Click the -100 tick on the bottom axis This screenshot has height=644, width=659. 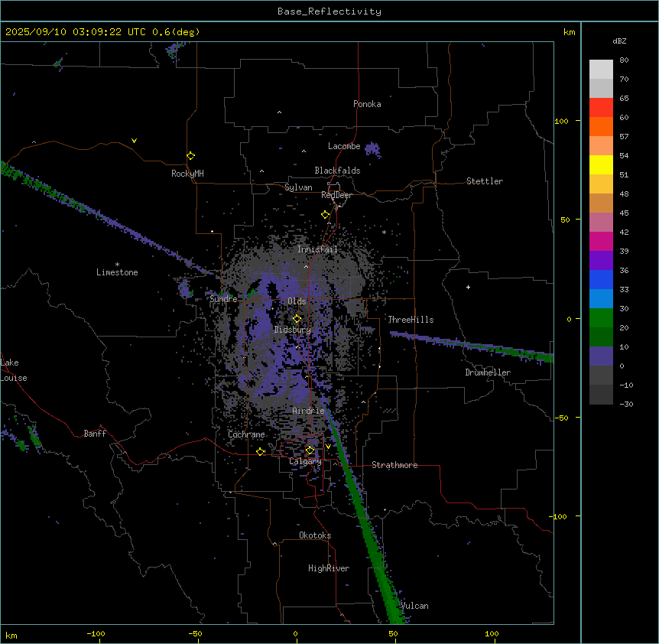click(x=96, y=633)
